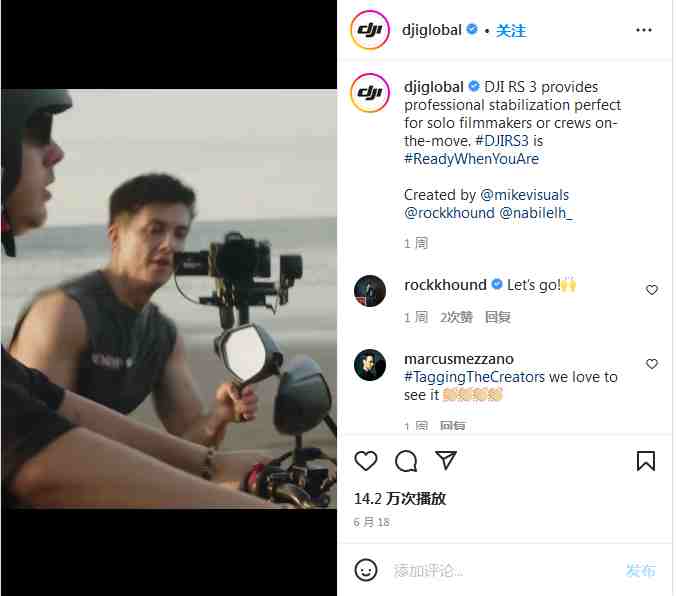676x596 pixels.
Task: Reply to rockkhound's comment via 回复
Action: click(498, 317)
